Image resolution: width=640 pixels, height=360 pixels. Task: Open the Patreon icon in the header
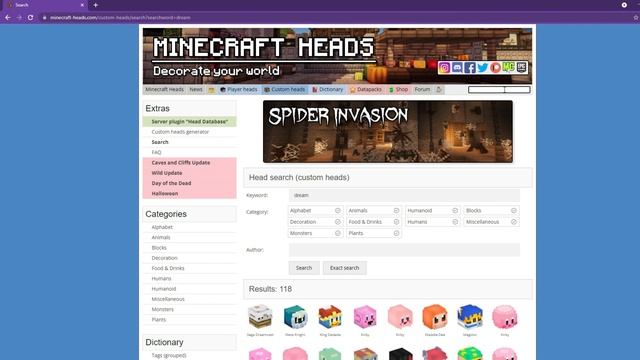coord(495,67)
